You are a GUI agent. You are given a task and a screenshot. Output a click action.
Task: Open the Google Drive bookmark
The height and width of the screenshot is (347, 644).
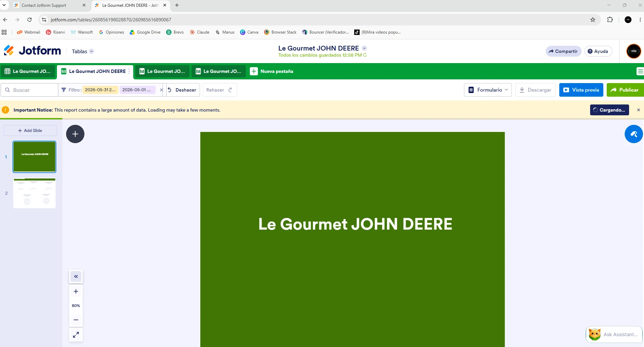click(145, 32)
